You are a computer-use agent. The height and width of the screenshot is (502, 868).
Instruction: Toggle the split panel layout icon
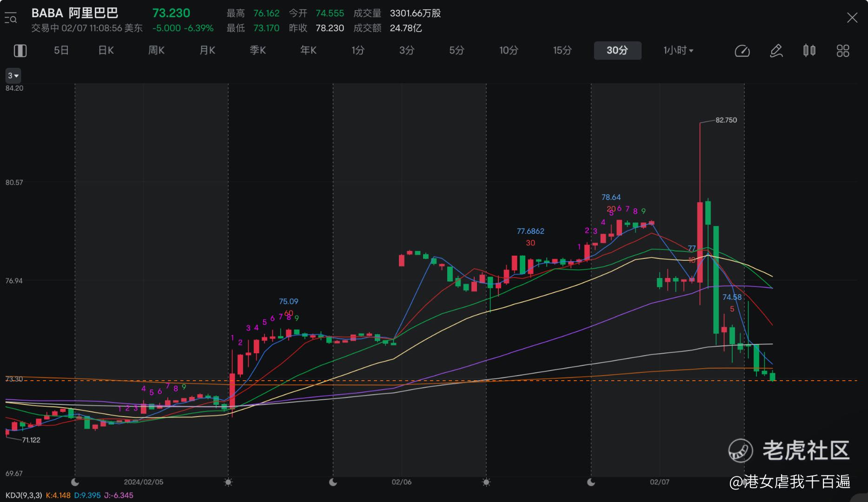(20, 51)
